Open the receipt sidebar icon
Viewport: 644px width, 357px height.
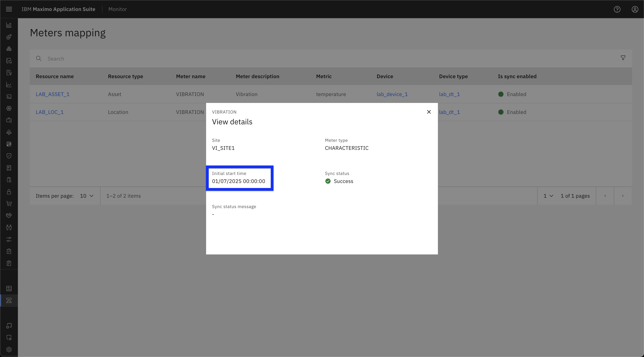[x=9, y=168]
